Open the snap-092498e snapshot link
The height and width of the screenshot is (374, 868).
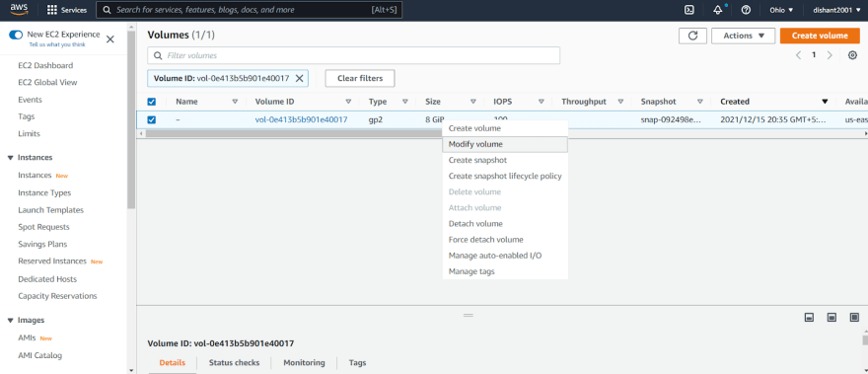pos(671,119)
